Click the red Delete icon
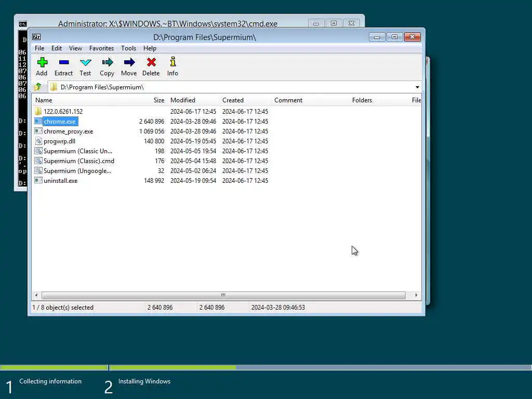This screenshot has width=532, height=399. pos(151,62)
